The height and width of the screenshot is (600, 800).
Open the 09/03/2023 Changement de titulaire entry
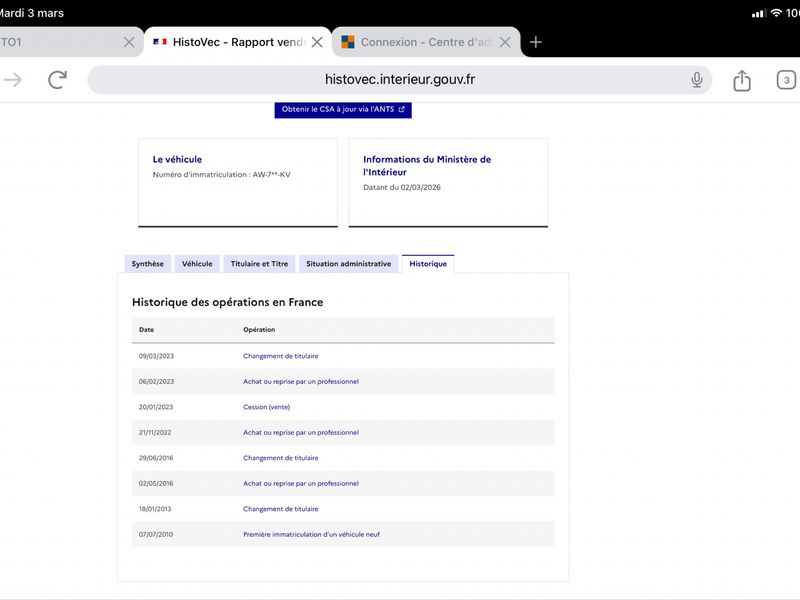tap(281, 356)
